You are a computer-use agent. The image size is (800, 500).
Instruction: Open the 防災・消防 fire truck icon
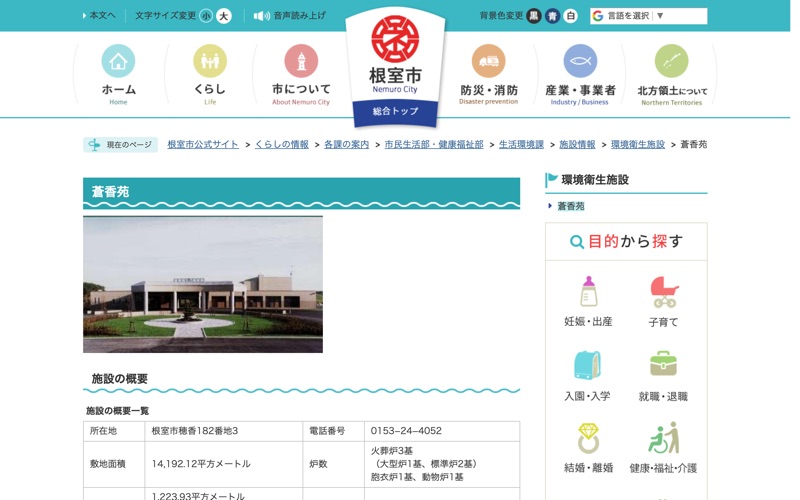(488, 61)
